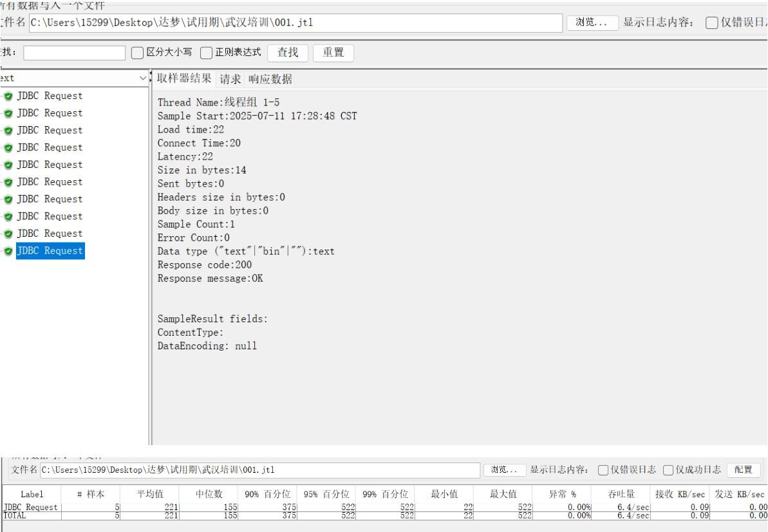Enable 仅错误日志 checkbox above the results tree

coord(712,23)
